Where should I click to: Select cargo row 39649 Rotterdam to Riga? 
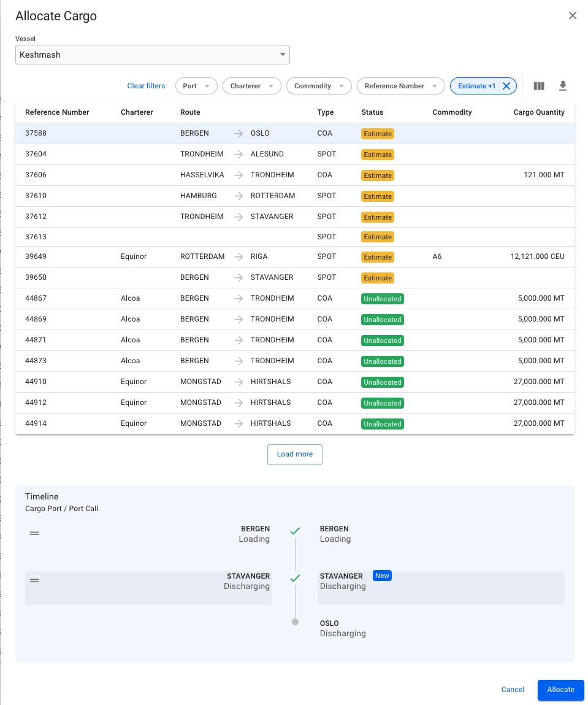click(294, 256)
